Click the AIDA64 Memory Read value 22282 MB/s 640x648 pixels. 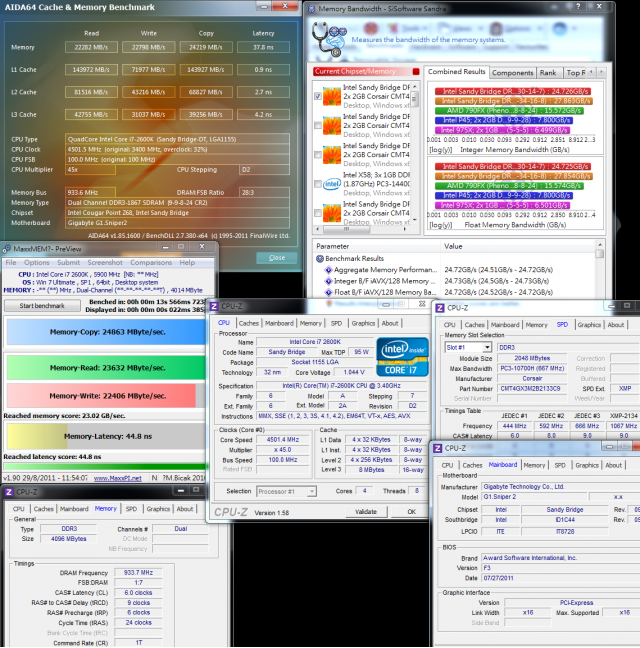[91, 47]
